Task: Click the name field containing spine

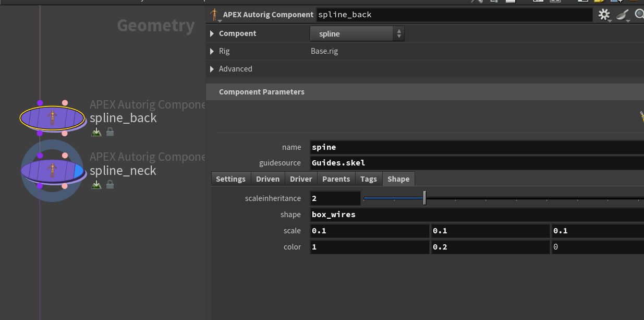Action: 477,147
